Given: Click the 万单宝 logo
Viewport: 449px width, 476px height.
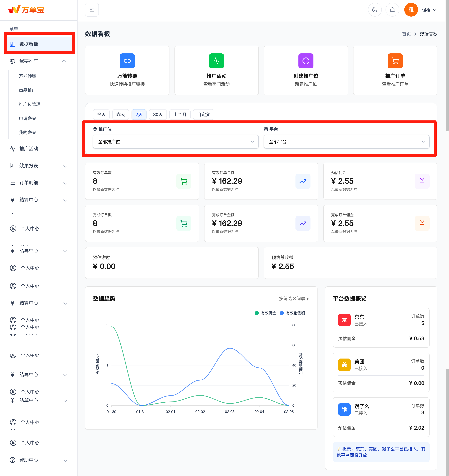Looking at the screenshot, I should (x=26, y=10).
